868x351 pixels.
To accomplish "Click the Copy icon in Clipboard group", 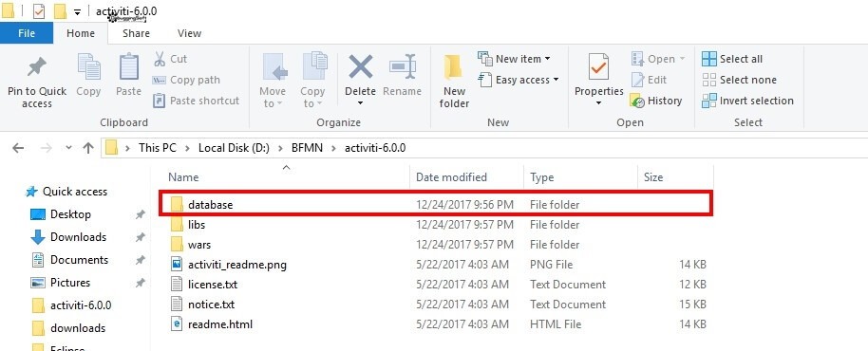I will (x=88, y=67).
